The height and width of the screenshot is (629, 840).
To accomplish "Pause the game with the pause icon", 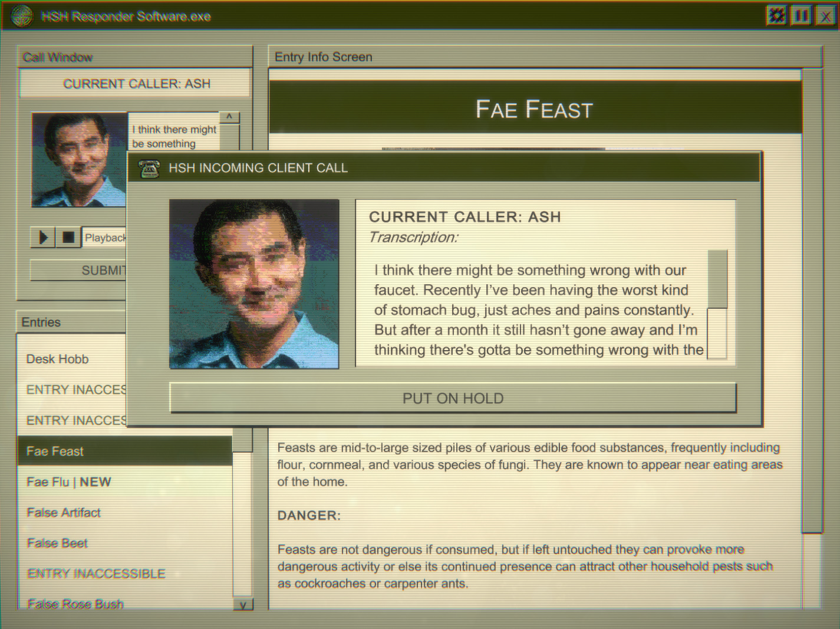I will pos(801,15).
